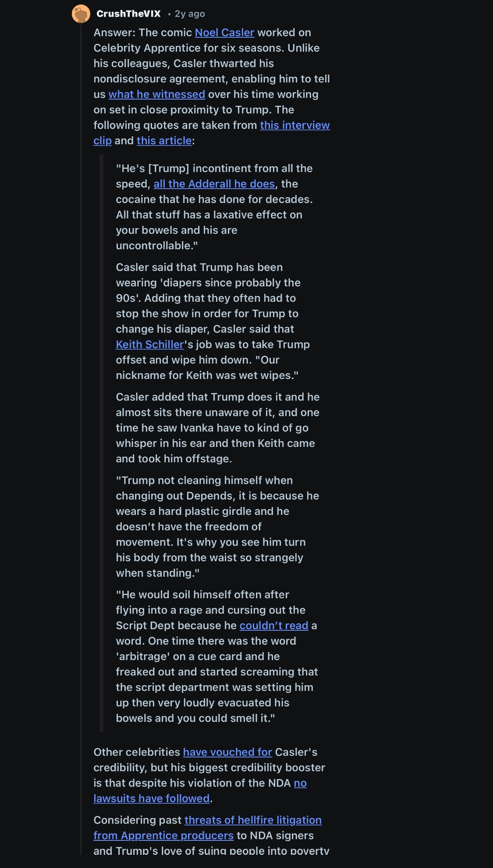Open the 'Noel Casler' link

[x=224, y=33]
